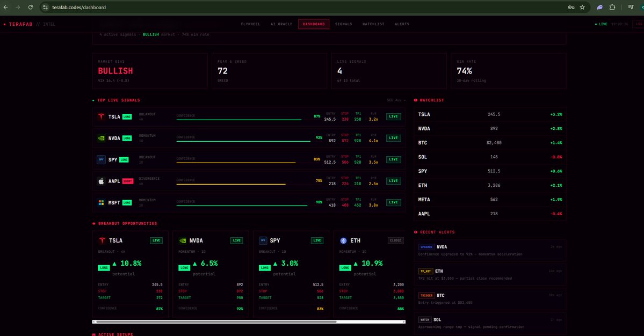This screenshot has width=644, height=336.
Task: Click AAPL confidence bar at 75%
Action: point(231,184)
